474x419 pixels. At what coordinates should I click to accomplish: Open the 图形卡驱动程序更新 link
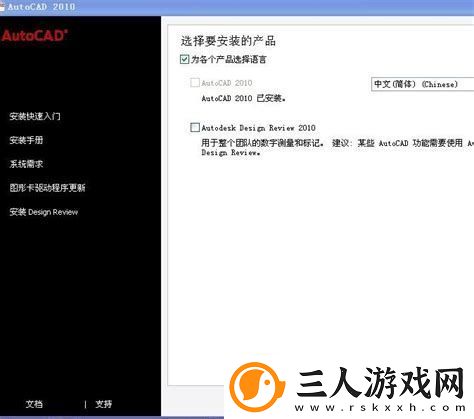[x=47, y=188]
